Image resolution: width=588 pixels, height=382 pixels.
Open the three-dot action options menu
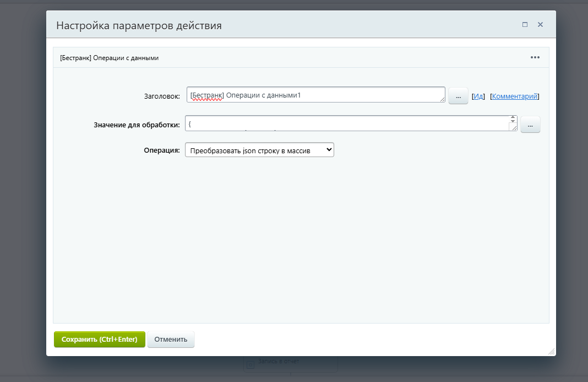coord(535,57)
